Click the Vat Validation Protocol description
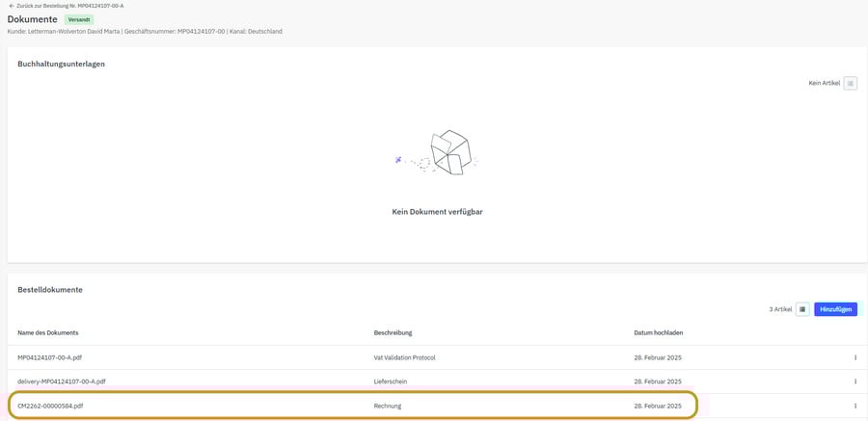The width and height of the screenshot is (868, 421). [404, 357]
